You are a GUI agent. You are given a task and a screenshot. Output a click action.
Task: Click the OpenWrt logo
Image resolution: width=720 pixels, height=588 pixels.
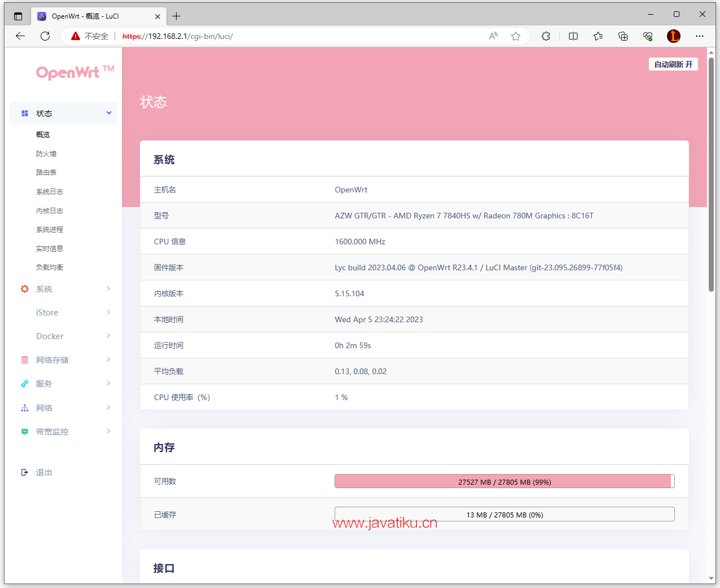click(75, 72)
